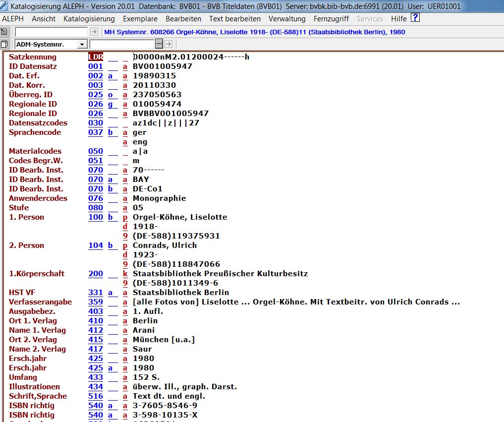Click field tag 331 for HST VF
The image size is (504, 422).
click(x=96, y=293)
